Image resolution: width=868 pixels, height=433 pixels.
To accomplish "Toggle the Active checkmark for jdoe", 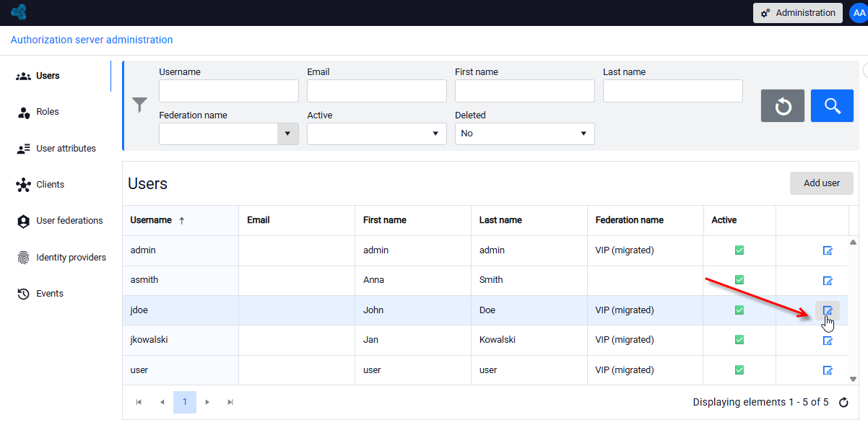I will click(739, 310).
